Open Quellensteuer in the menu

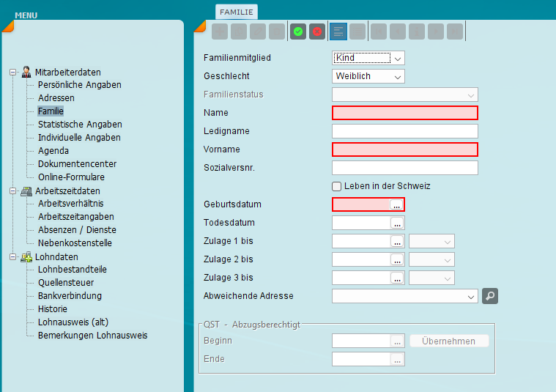(66, 282)
